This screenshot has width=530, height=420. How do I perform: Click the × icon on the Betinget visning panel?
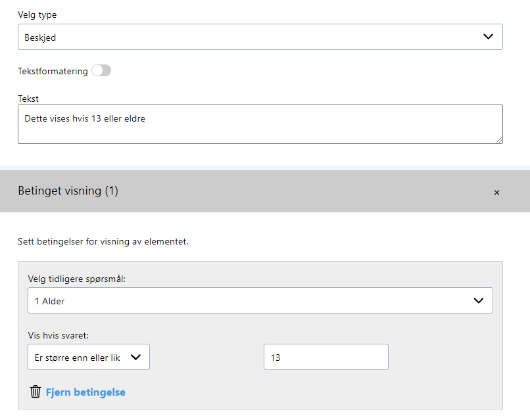(498, 192)
